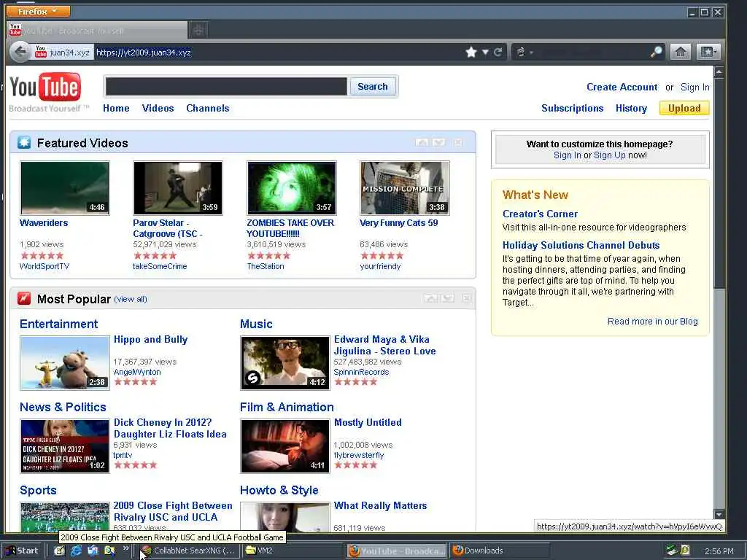Open the Bookmarks menu toolbar button

(x=708, y=52)
